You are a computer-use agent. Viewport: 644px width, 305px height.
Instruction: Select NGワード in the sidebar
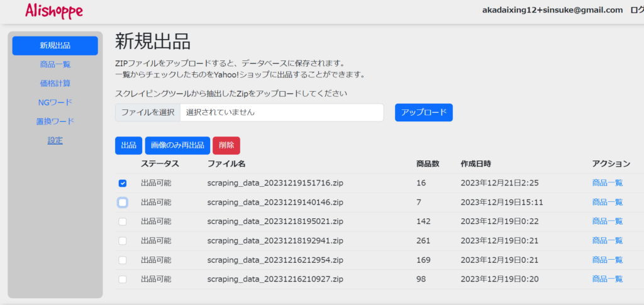(55, 103)
